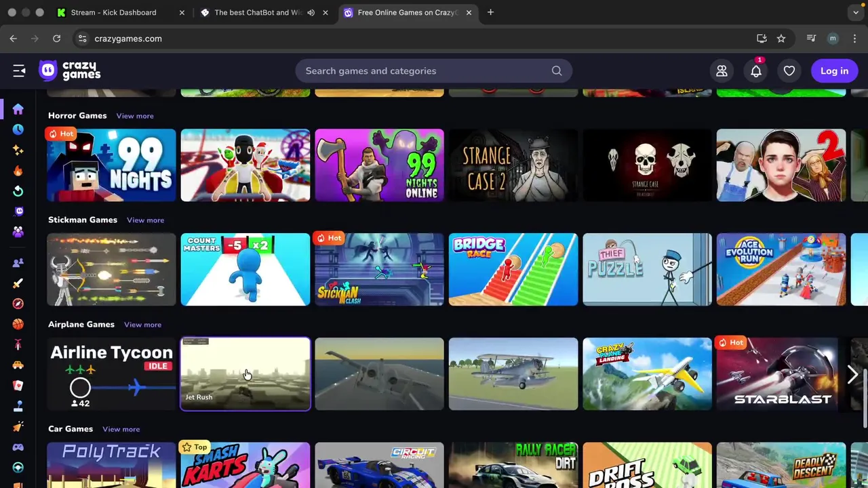The image size is (868, 488).
Task: Open the Home icon in sidebar
Action: tap(18, 109)
